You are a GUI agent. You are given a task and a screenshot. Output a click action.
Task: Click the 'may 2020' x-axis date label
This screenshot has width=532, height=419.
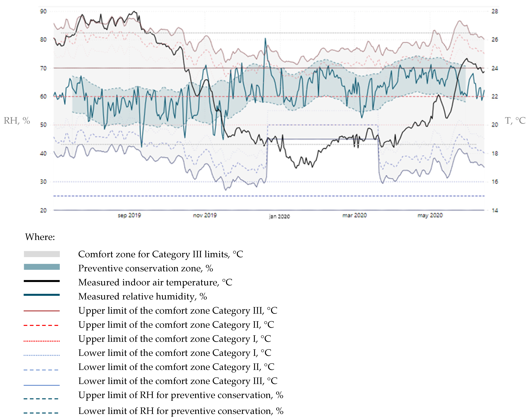click(430, 215)
